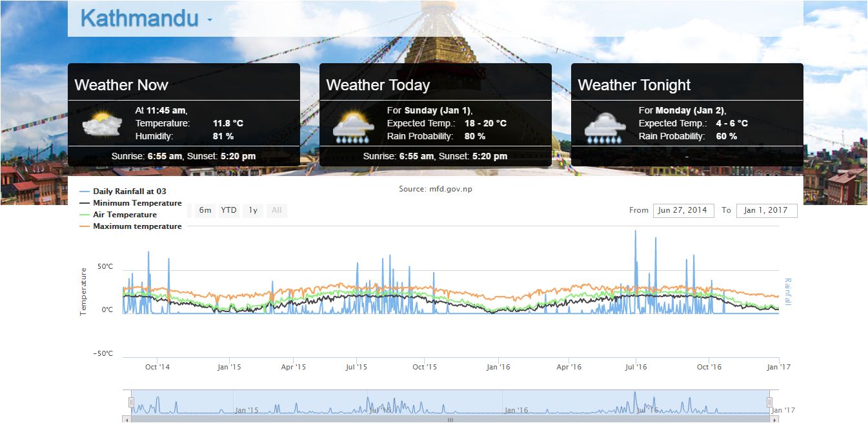This screenshot has width=868, height=423.
Task: Click the navigator horizontal scrollbar thumb
Action: [450, 419]
